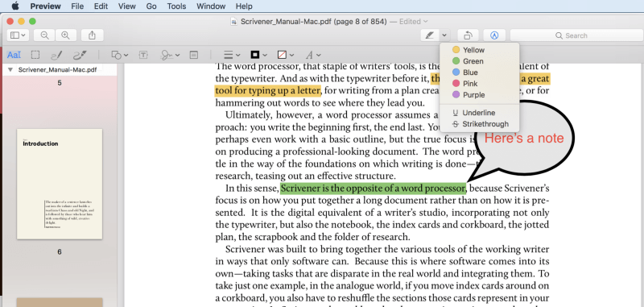Open the Share button
This screenshot has height=307, width=644.
click(x=92, y=35)
